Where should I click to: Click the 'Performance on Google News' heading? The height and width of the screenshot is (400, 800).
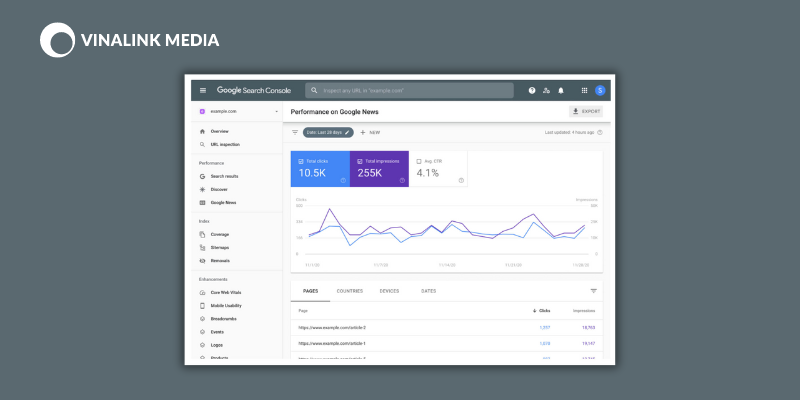[x=335, y=112]
